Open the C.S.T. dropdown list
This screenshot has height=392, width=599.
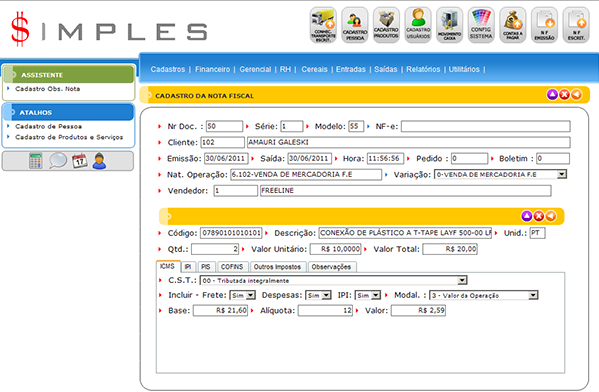coord(462,280)
